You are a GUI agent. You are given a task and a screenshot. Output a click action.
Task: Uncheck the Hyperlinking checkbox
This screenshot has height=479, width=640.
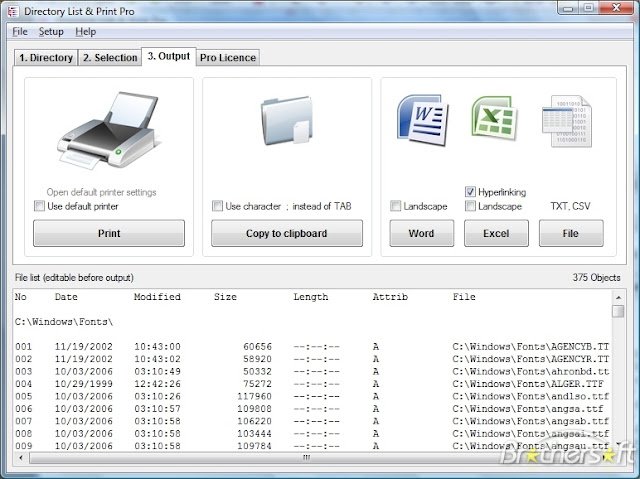coord(470,191)
